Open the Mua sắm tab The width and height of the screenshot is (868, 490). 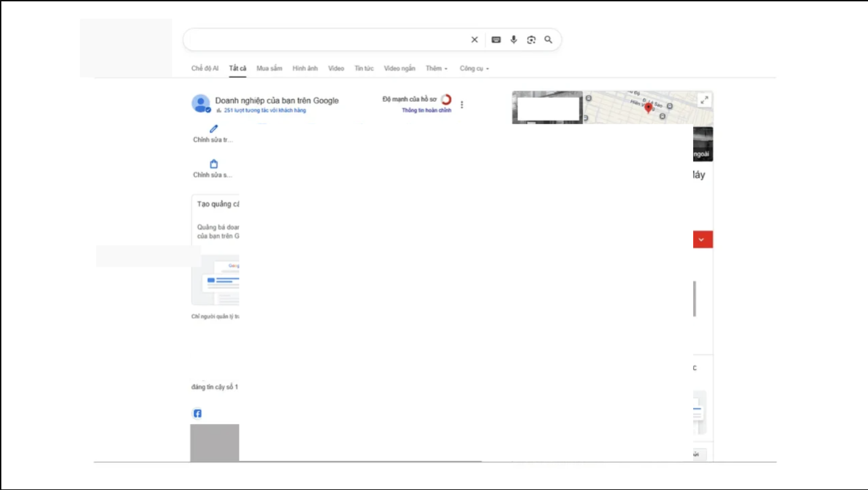coord(269,69)
